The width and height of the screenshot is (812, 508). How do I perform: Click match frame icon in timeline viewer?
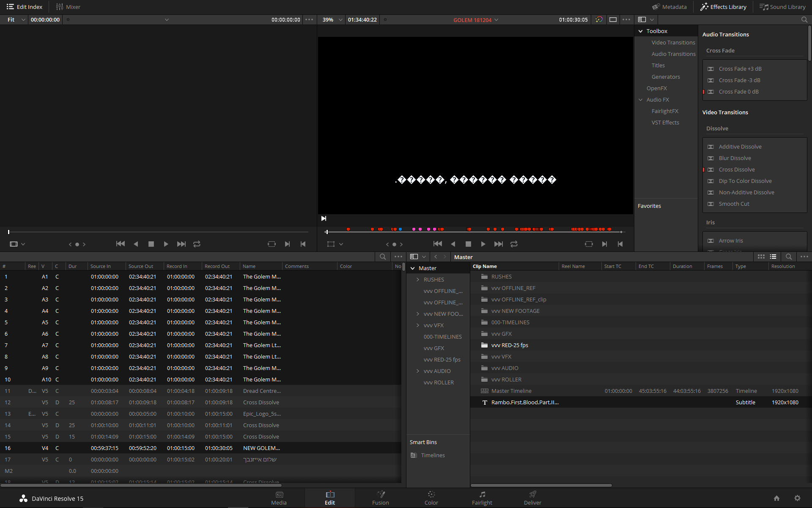tap(589, 244)
